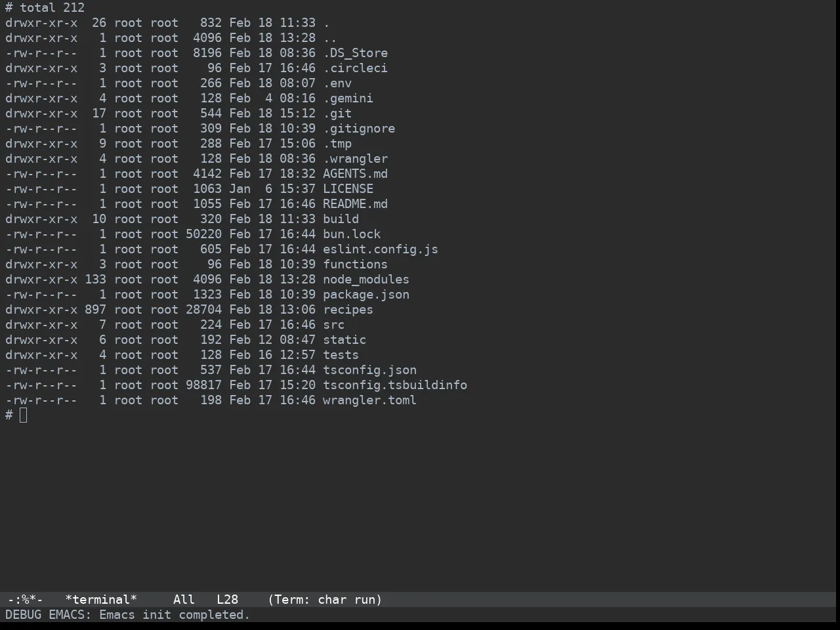Click the 50220 size of bun.lock
The height and width of the screenshot is (630, 840).
203,234
